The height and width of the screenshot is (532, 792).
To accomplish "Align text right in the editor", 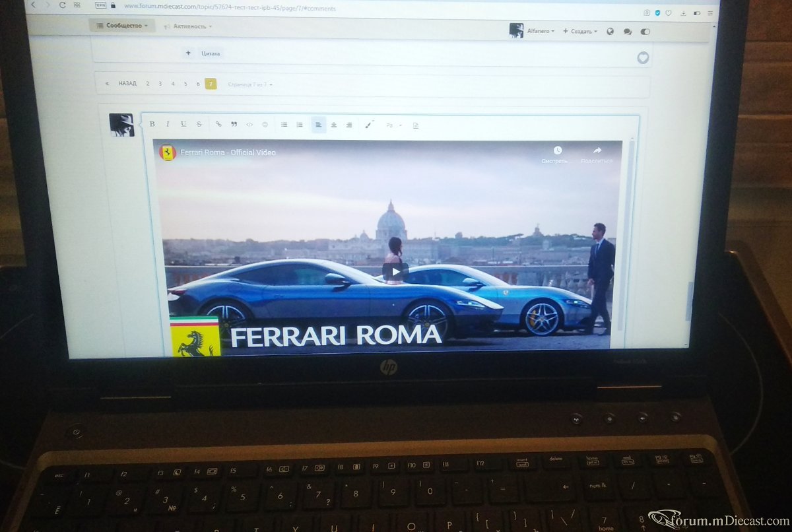I will pyautogui.click(x=349, y=125).
